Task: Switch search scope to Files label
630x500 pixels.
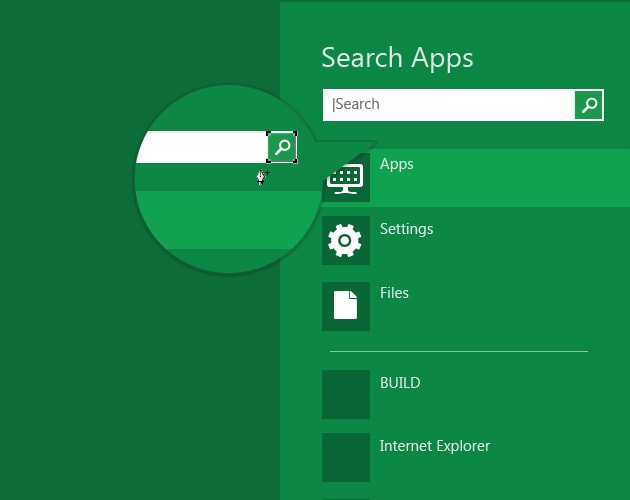Action: pos(394,293)
